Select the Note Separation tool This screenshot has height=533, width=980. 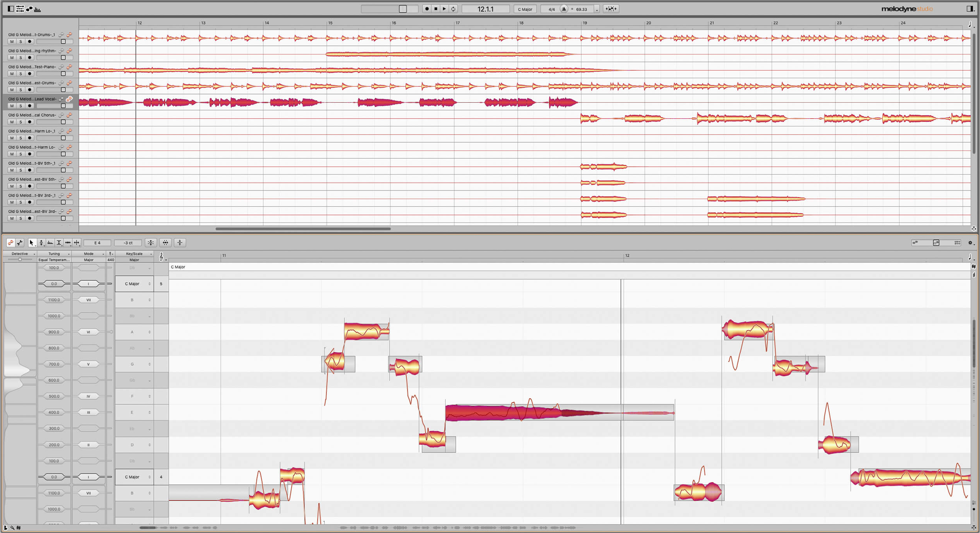pyautogui.click(x=77, y=243)
